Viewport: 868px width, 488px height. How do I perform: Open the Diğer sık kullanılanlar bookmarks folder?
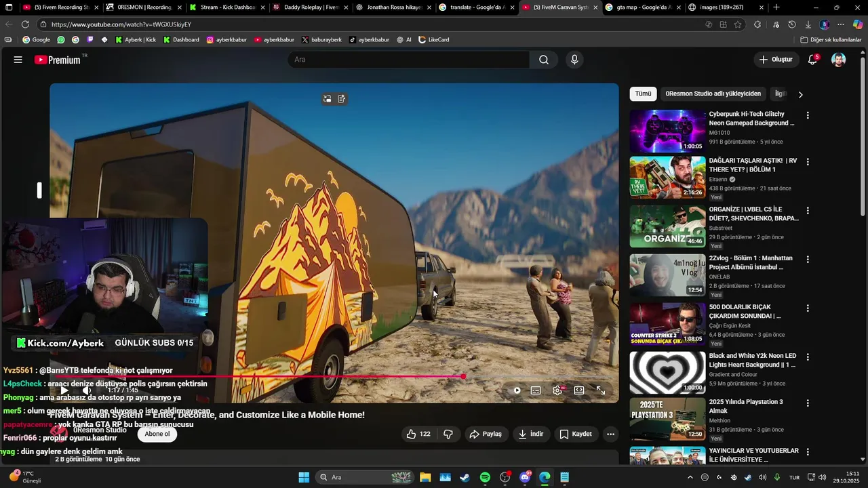point(831,40)
